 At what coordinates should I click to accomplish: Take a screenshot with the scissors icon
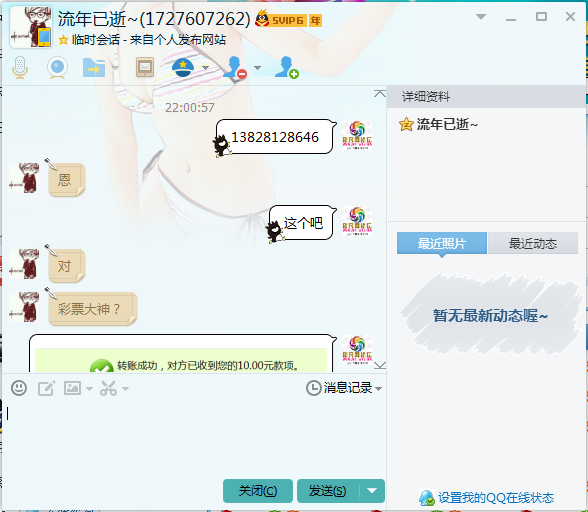click(x=108, y=388)
